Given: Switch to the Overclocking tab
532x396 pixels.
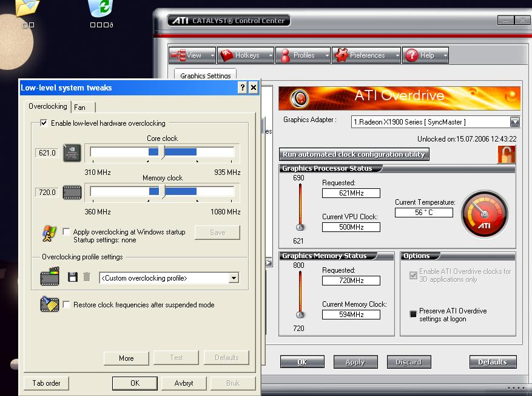Looking at the screenshot, I should pos(47,106).
